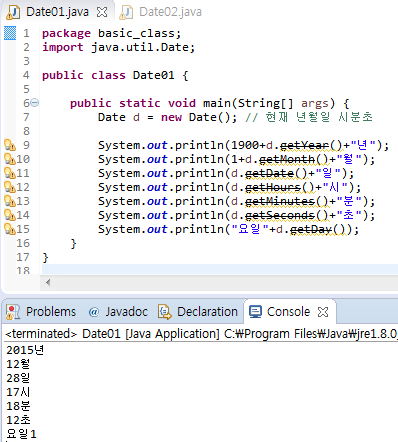Close the Date01.java editor tab
Viewport: 398px width, 442px height.
coord(102,12)
